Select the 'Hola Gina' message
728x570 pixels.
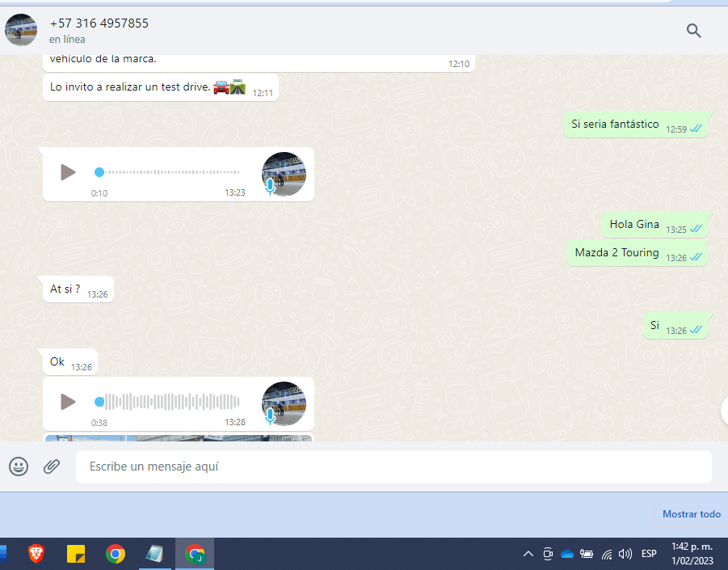coord(654,225)
